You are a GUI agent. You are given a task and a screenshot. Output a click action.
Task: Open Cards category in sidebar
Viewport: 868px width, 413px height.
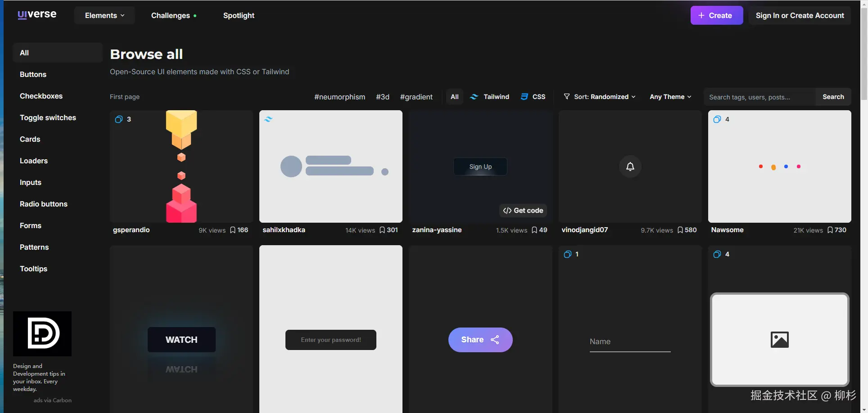coord(58,139)
